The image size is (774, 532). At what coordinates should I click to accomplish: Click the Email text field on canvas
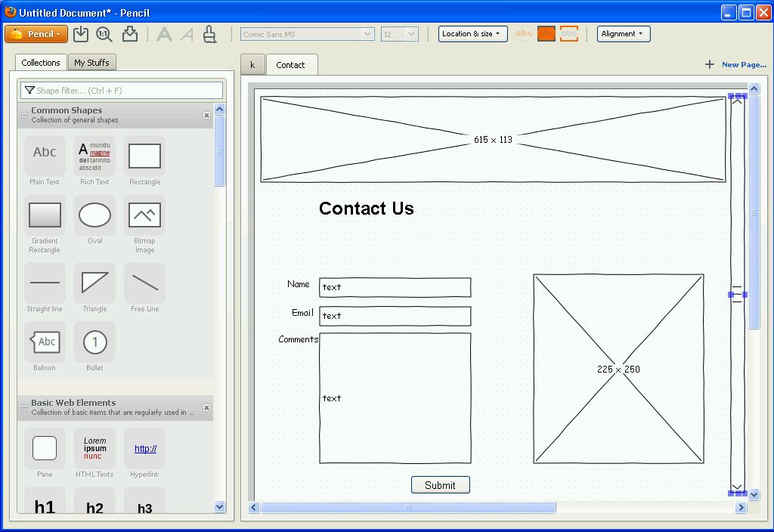coord(395,316)
